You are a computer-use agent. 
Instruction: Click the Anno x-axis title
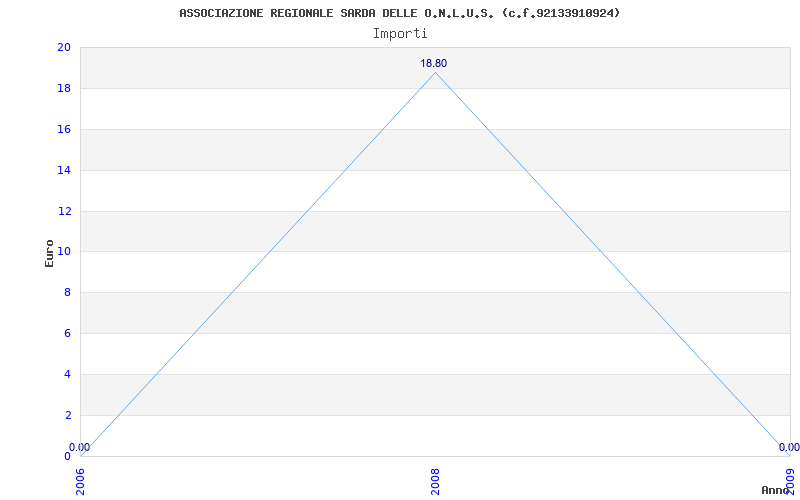(x=776, y=490)
